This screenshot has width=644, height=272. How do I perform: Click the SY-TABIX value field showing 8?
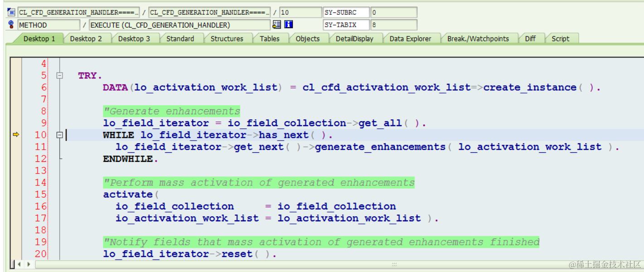394,25
